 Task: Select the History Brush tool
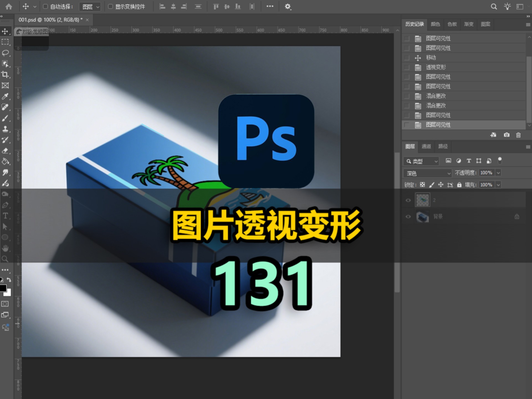pos(5,140)
